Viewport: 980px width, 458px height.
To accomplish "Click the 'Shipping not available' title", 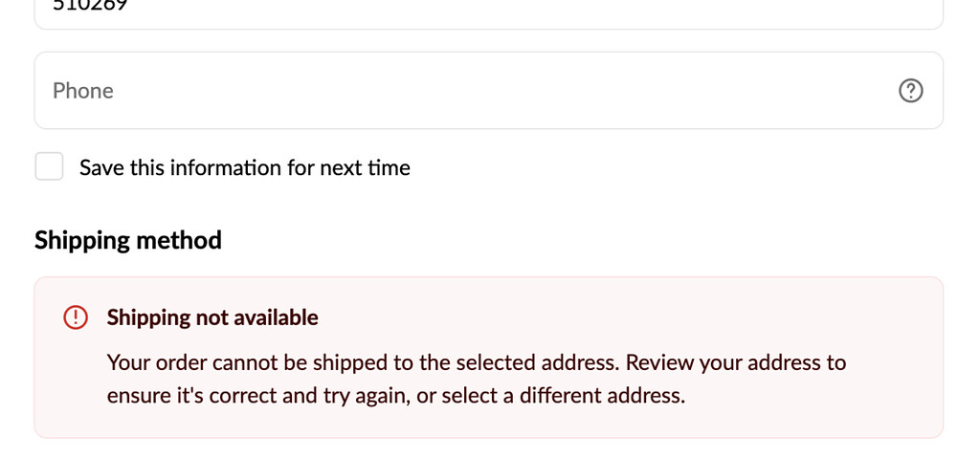I will click(x=212, y=317).
